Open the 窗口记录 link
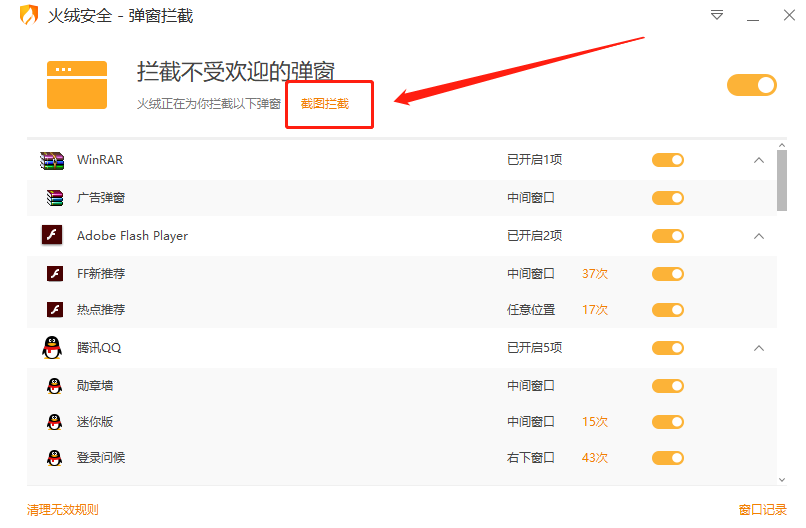Viewport: 806px width, 528px height. [763, 509]
